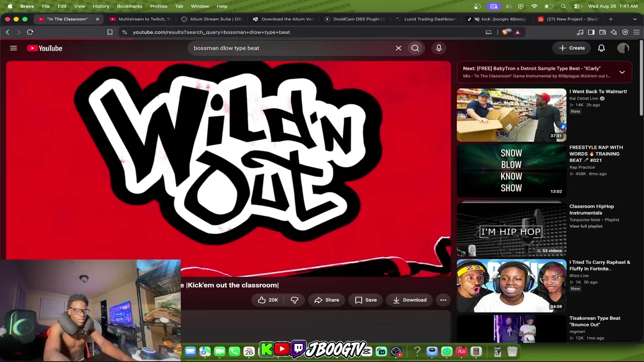
Task: Open the Rap Practice channel
Action: [x=582, y=167]
